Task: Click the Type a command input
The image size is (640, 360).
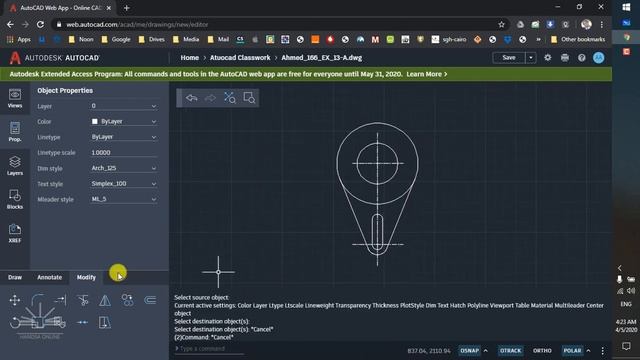Action: click(209, 349)
